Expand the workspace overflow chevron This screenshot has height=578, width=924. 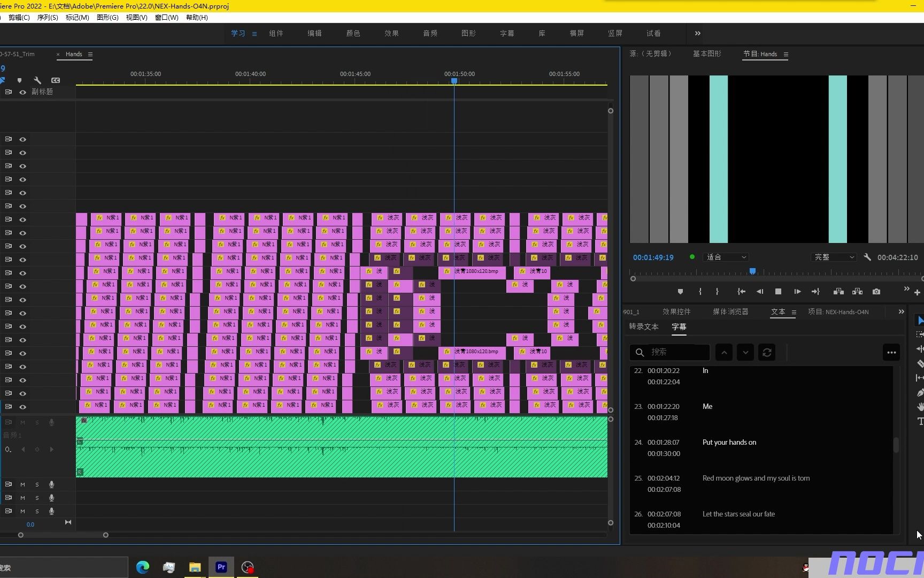[x=697, y=33]
